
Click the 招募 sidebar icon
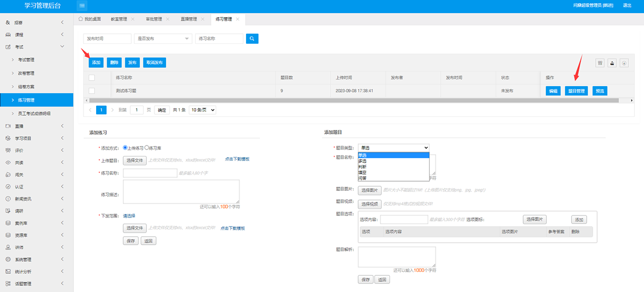(8, 23)
